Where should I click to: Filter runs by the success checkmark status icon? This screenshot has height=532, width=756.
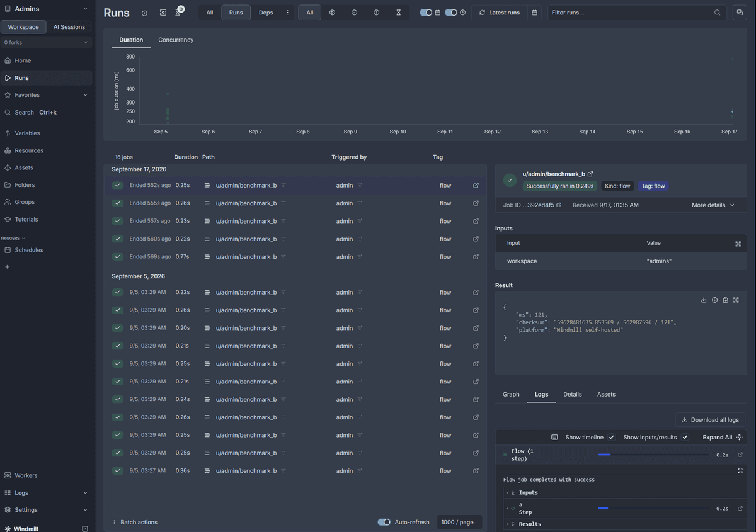point(354,13)
